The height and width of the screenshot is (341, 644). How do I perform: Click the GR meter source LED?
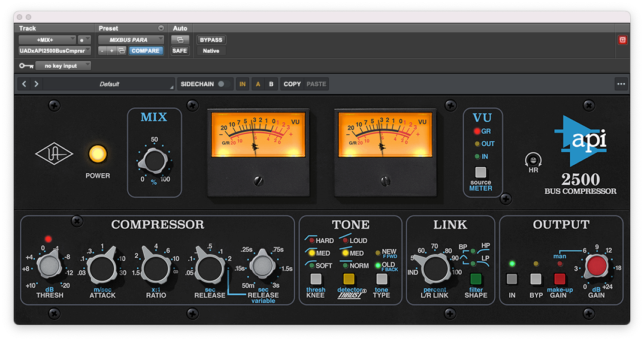tap(477, 131)
